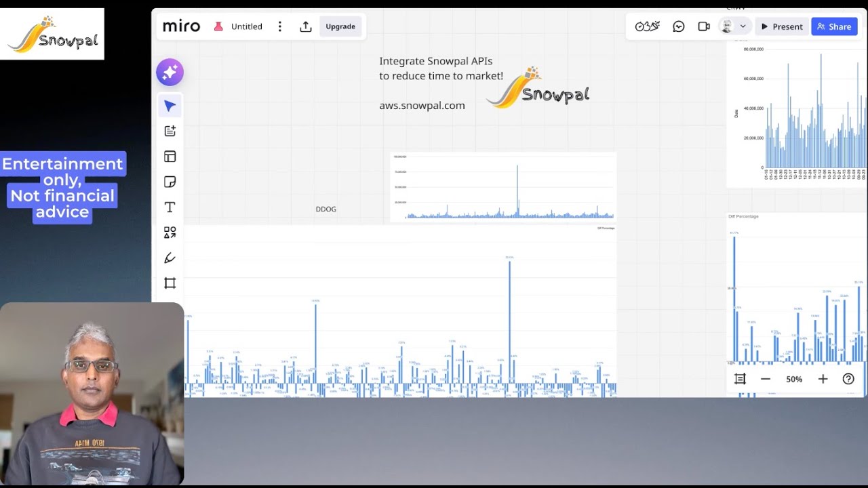Select the Pen drawing tool
The width and height of the screenshot is (868, 488).
coord(170,258)
